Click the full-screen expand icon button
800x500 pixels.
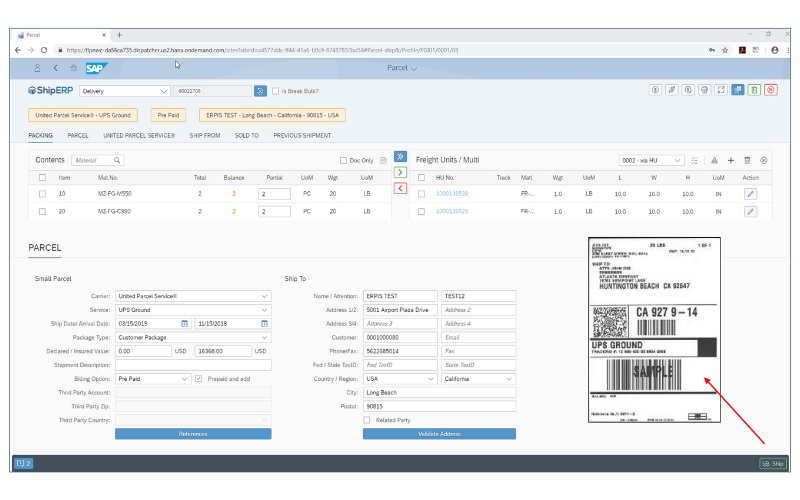point(721,90)
